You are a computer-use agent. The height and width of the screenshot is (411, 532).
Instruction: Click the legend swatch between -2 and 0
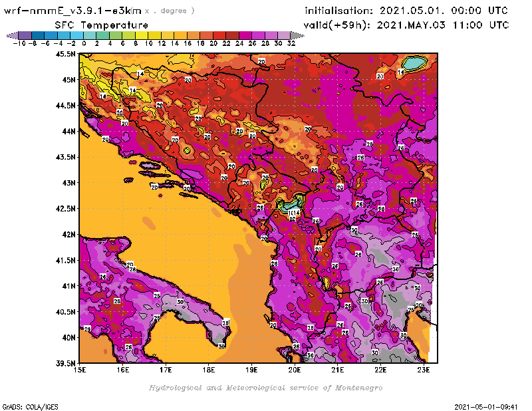pos(76,35)
